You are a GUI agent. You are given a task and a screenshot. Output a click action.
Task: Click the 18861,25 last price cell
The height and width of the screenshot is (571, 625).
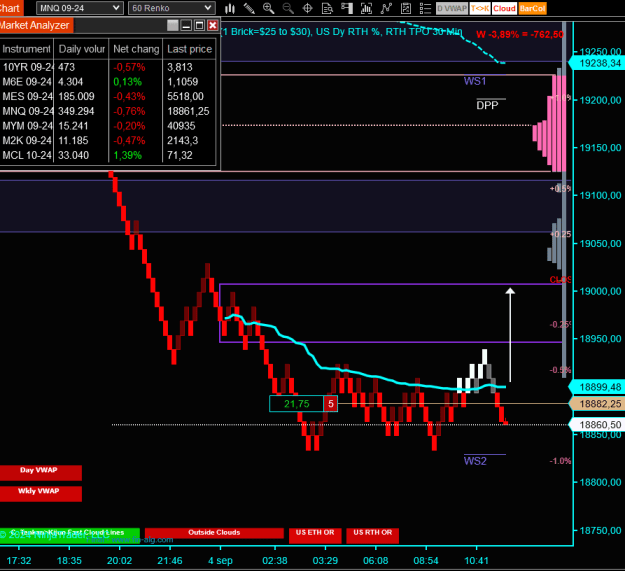(189, 111)
